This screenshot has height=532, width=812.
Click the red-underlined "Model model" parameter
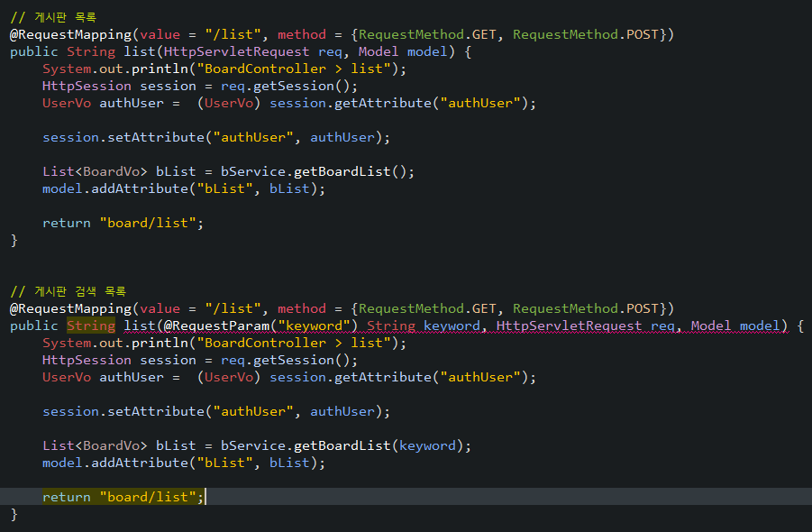click(x=734, y=326)
